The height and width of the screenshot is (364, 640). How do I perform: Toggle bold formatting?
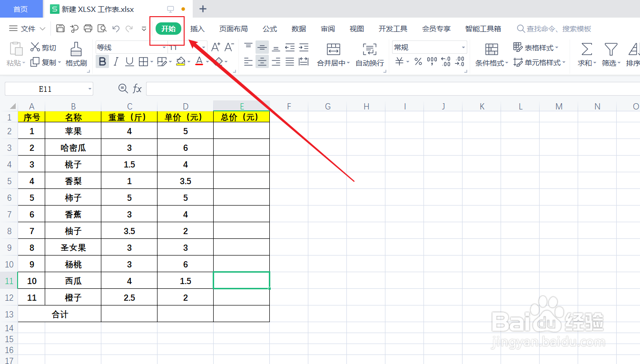[x=102, y=61]
